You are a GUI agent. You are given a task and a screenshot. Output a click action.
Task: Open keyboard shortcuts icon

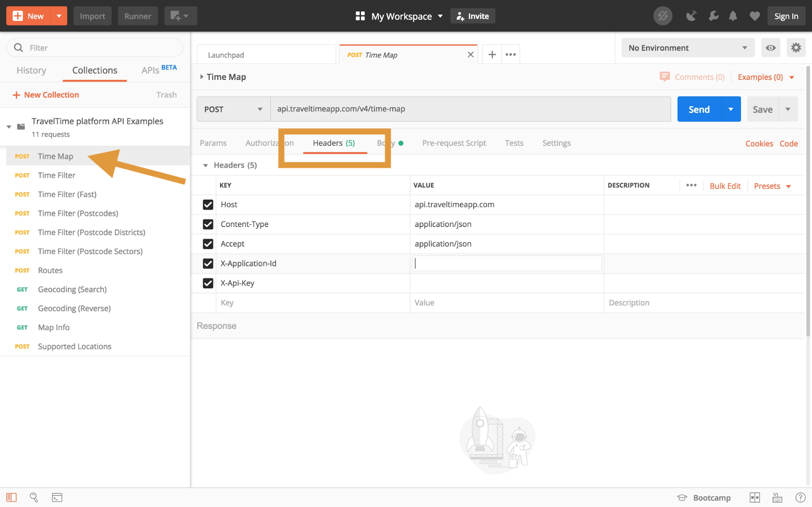777,497
